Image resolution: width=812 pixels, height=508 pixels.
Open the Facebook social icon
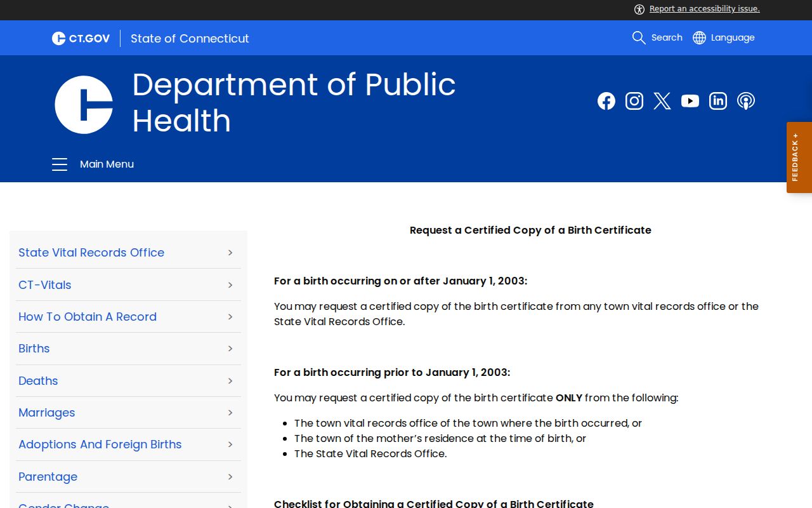tap(606, 101)
